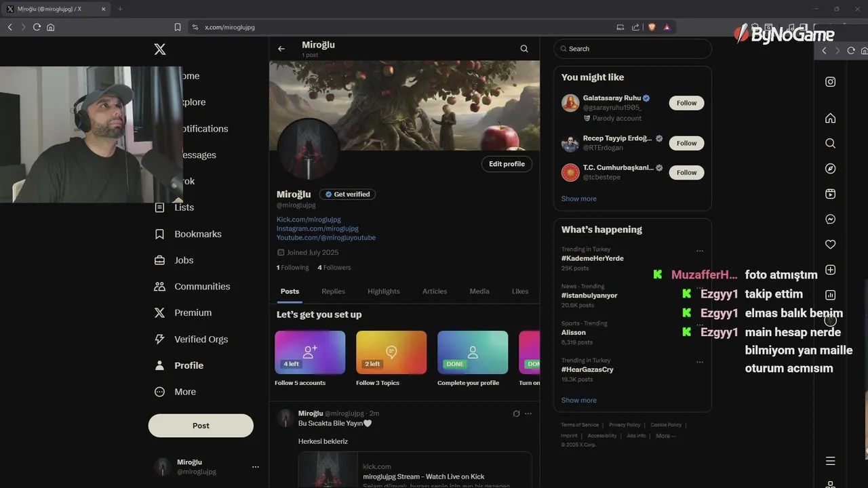The height and width of the screenshot is (488, 868).
Task: Open Verified Orgs in the sidebar
Action: [x=191, y=340]
